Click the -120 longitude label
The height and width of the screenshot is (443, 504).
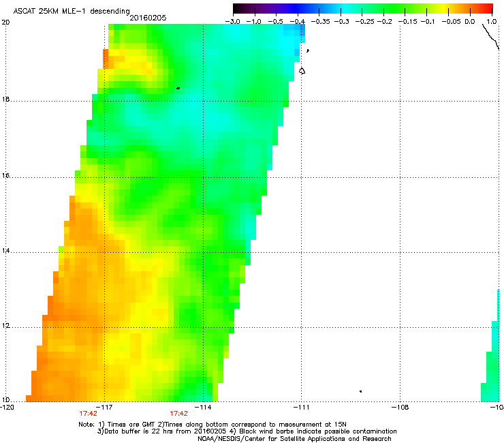(x=7, y=408)
